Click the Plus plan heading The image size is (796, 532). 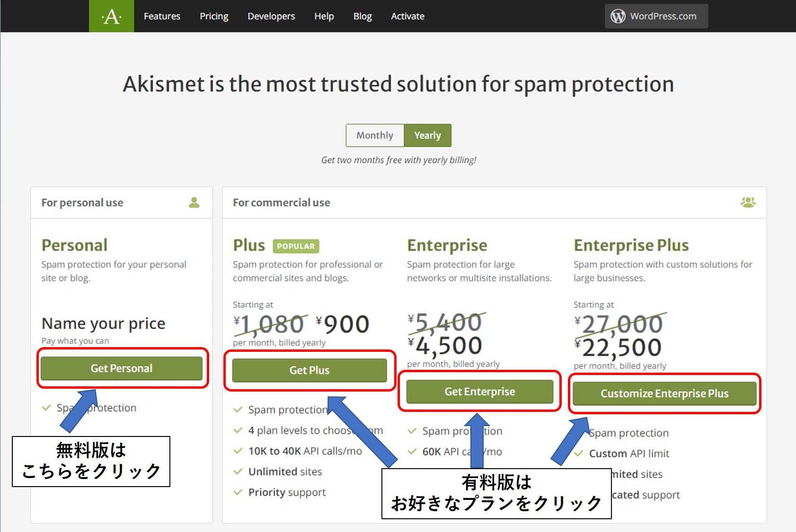[x=249, y=245]
